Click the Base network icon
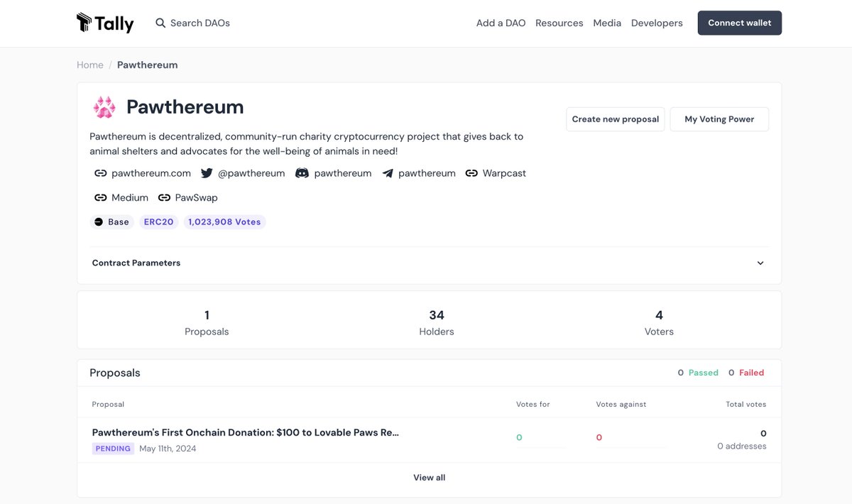 pyautogui.click(x=99, y=222)
